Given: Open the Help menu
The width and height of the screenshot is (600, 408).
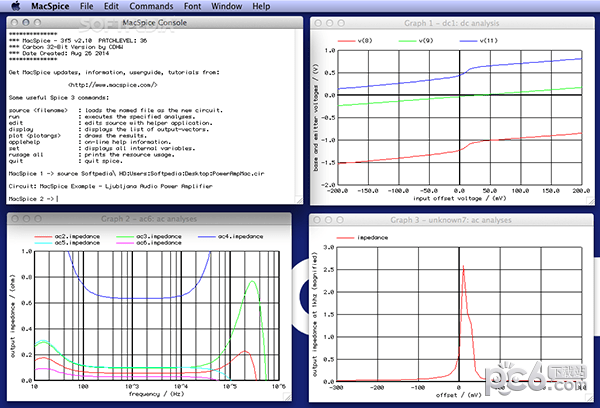Looking at the screenshot, I should (261, 6).
